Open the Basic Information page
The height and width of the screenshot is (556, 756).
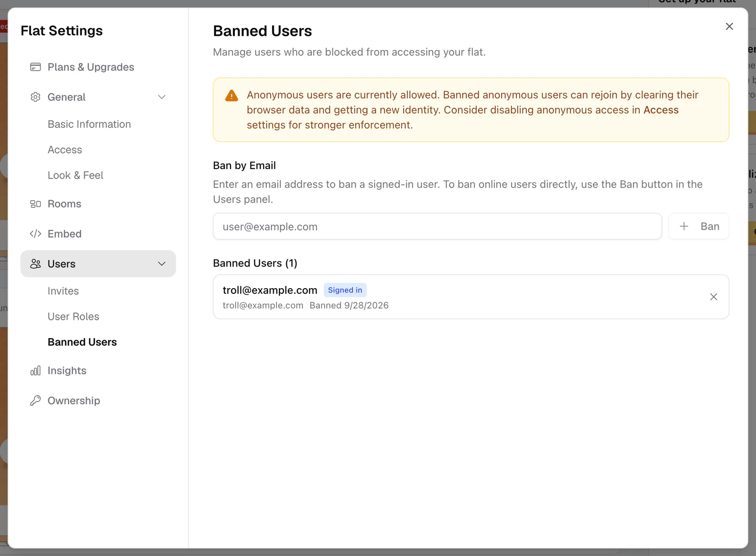pyautogui.click(x=89, y=124)
